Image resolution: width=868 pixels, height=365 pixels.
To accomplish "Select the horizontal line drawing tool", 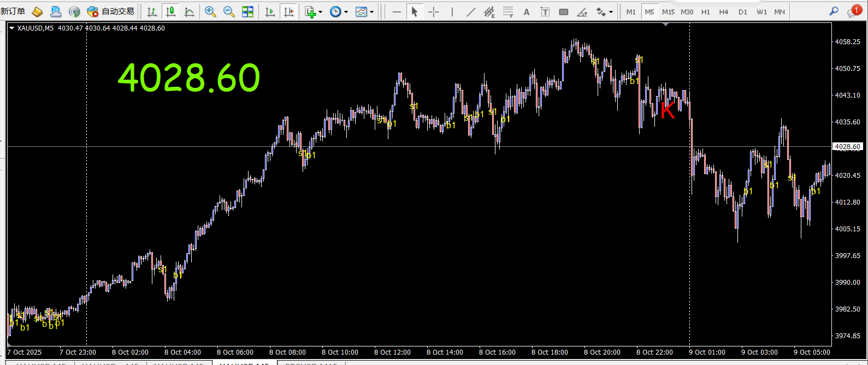I will [x=397, y=11].
